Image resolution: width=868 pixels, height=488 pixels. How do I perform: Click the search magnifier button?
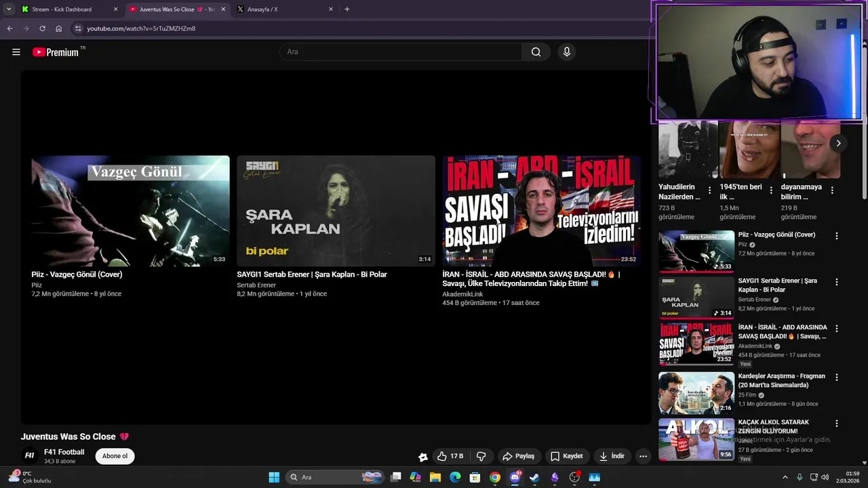click(536, 52)
